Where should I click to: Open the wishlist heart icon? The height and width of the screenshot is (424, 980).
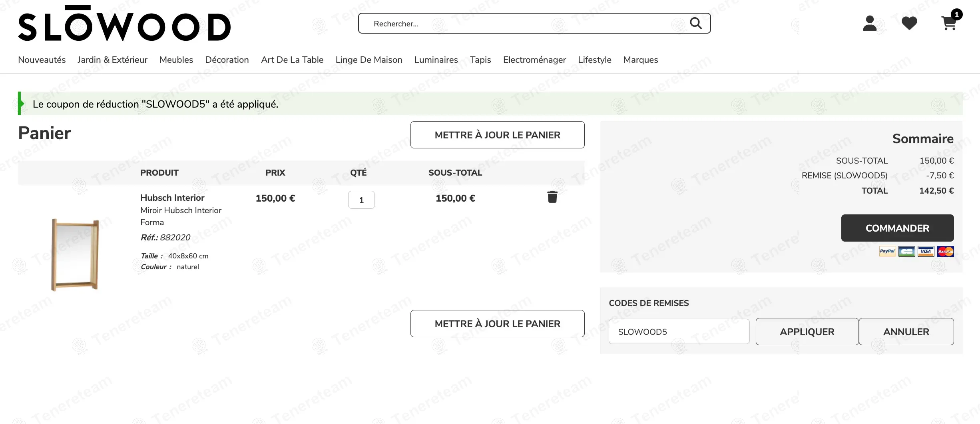(x=909, y=23)
